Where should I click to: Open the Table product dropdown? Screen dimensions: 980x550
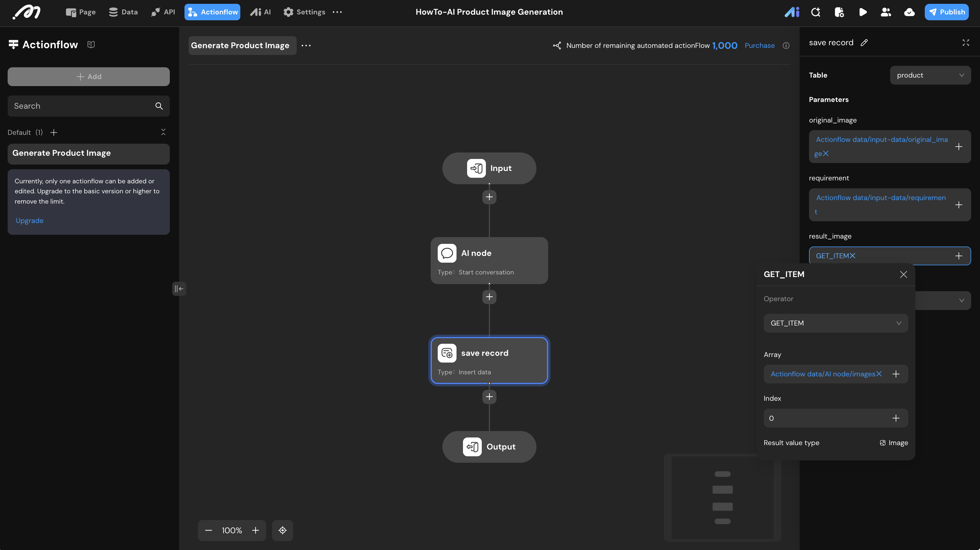(x=930, y=75)
